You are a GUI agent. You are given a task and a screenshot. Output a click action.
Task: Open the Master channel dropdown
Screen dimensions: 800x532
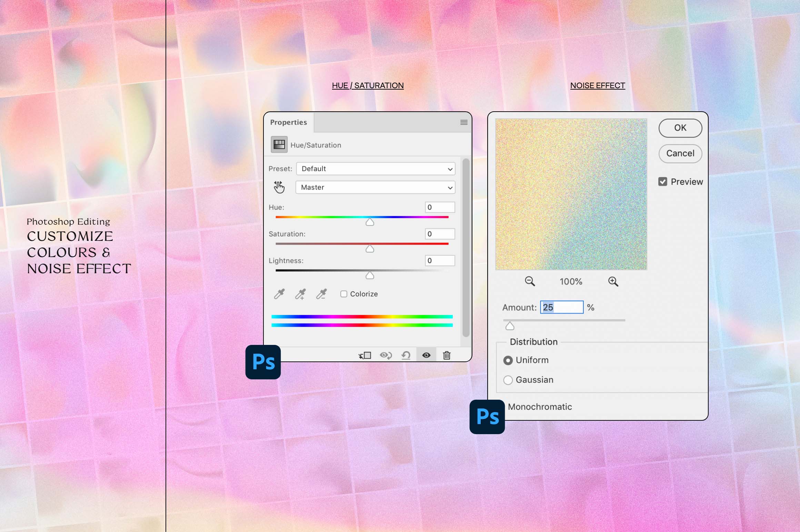tap(375, 187)
